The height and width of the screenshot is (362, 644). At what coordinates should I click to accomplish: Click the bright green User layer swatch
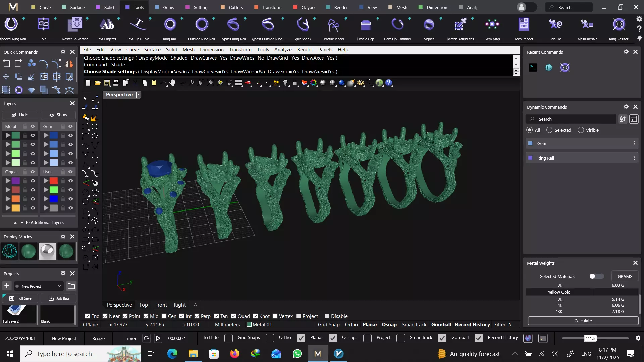[54, 190]
